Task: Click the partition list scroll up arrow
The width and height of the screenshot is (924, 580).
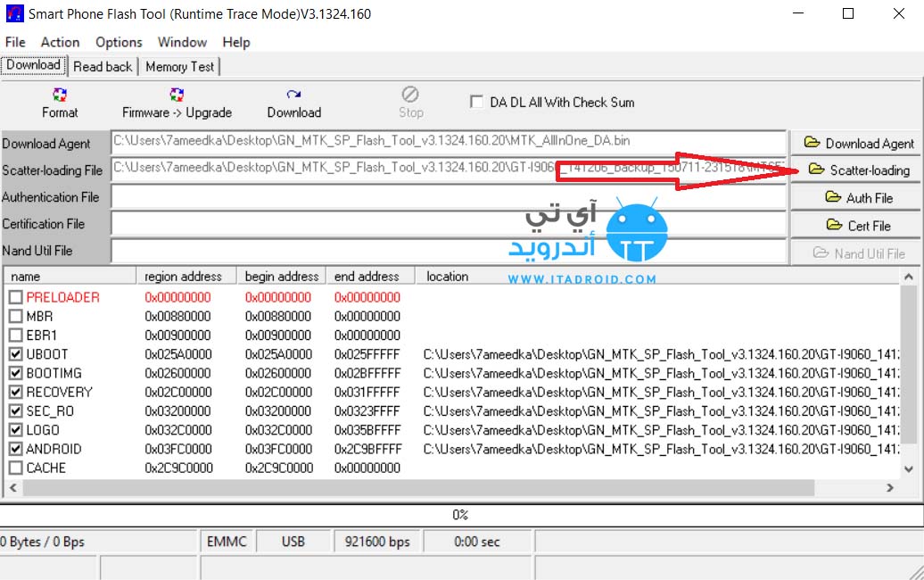Action: tap(909, 276)
